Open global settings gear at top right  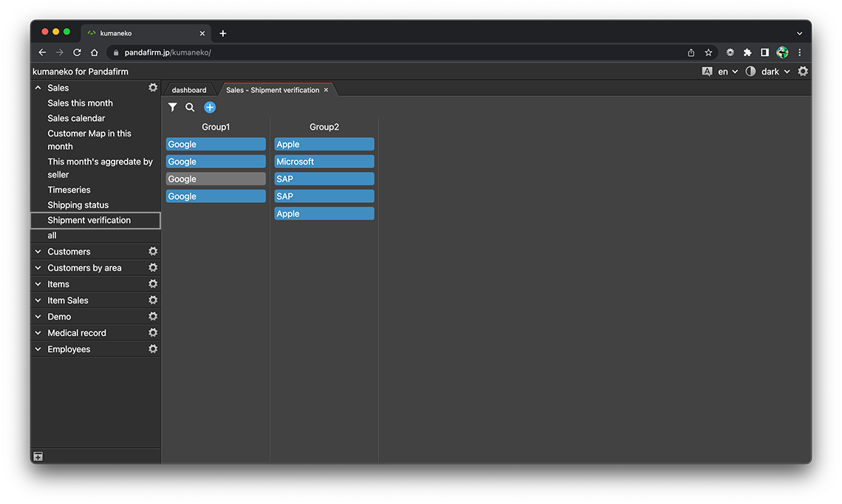point(803,72)
